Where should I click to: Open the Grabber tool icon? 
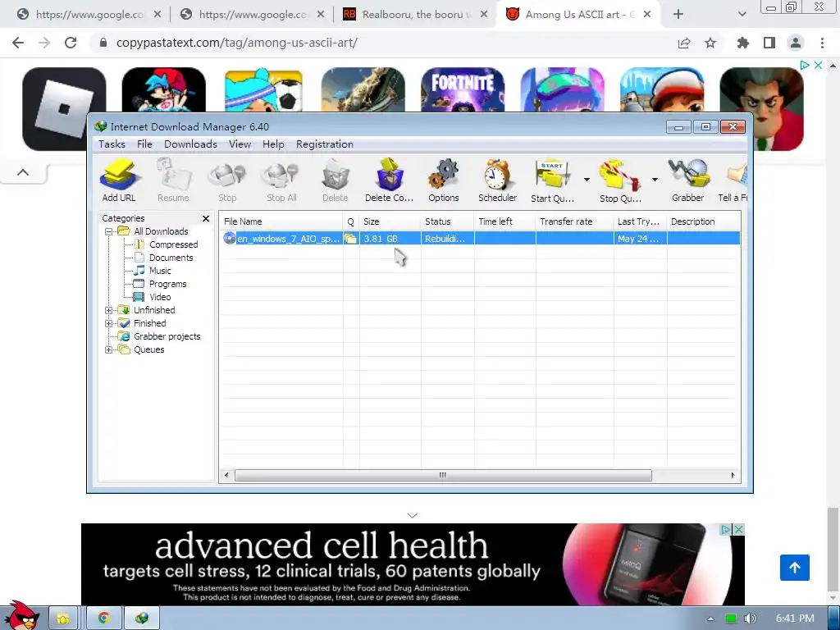688,180
